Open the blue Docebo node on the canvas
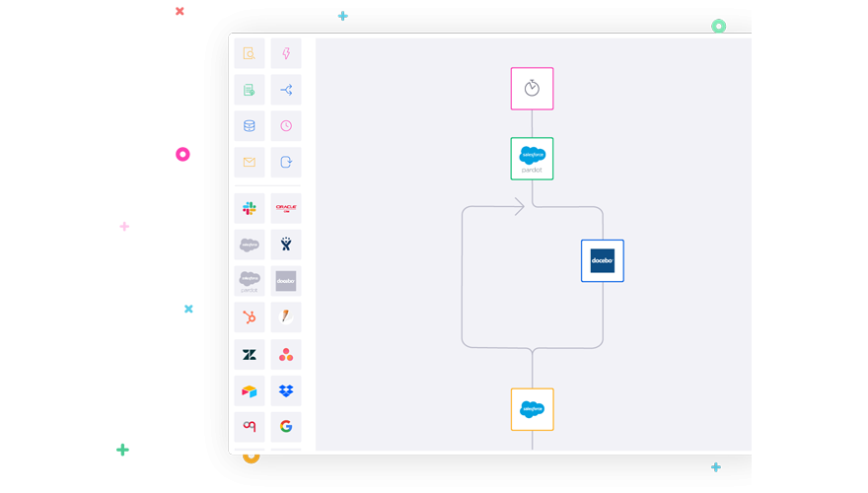868x493 pixels. [603, 260]
